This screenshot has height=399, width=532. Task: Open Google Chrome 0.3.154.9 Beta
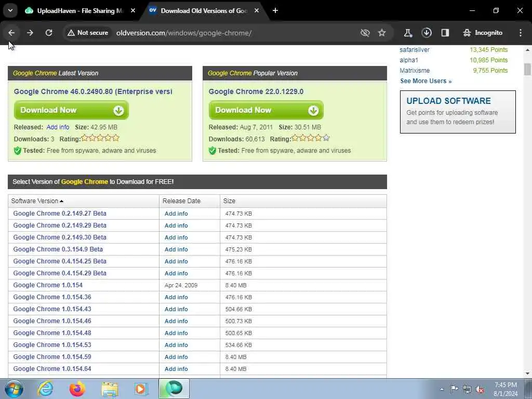click(58, 249)
